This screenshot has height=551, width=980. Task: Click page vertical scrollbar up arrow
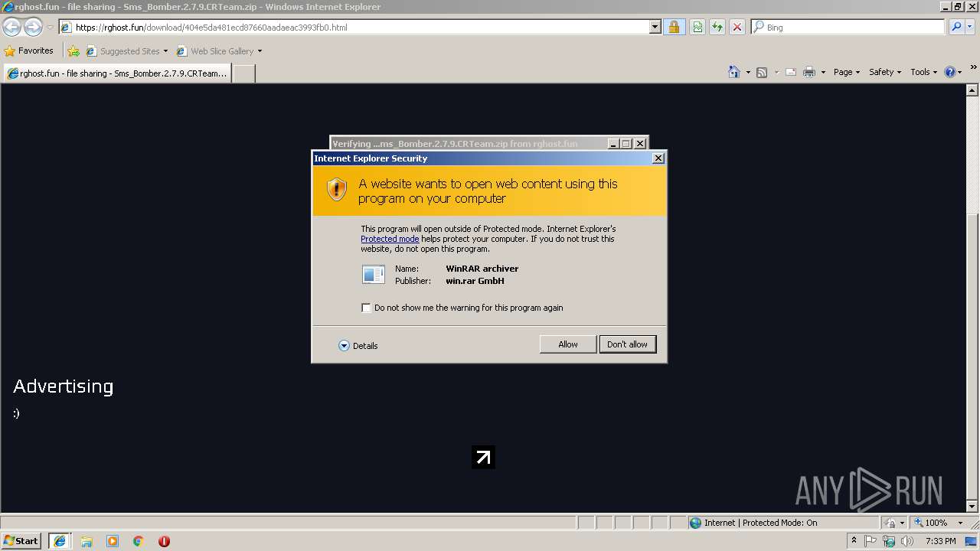coord(972,90)
